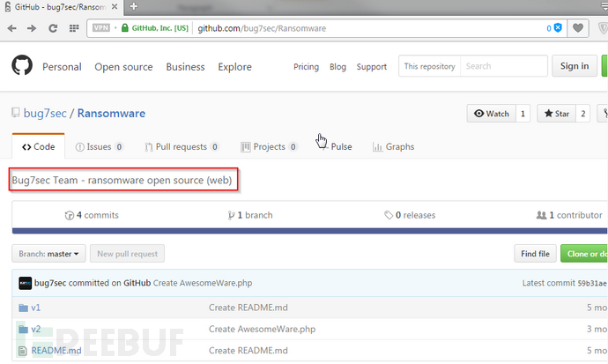Toggle the VPN badge in address bar

[101, 28]
